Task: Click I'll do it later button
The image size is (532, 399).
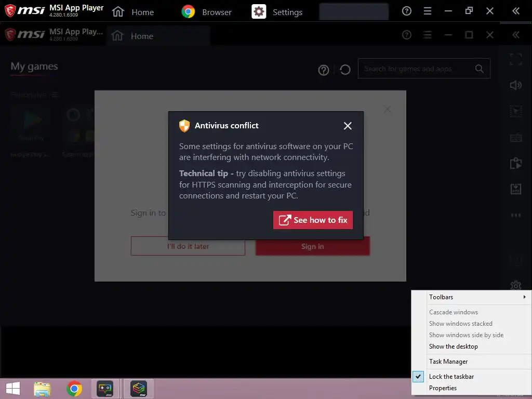Action: pyautogui.click(x=188, y=246)
